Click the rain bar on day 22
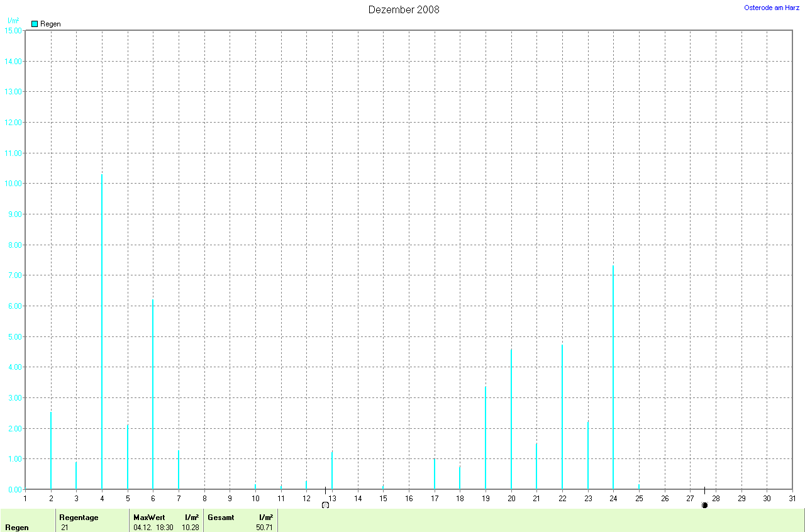The image size is (805, 532). [562, 417]
